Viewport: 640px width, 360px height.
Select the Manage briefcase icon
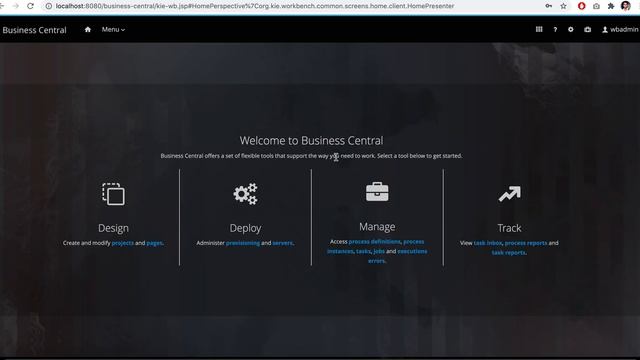(377, 192)
